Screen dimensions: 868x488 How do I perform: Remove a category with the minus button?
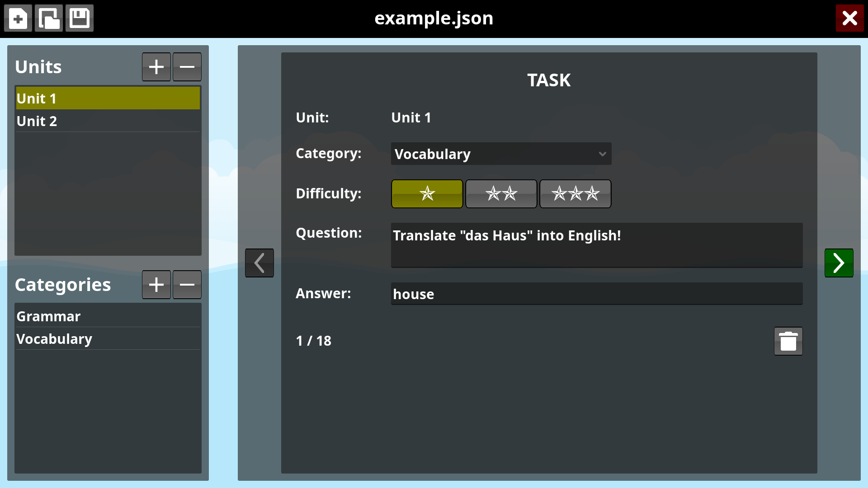tap(187, 285)
